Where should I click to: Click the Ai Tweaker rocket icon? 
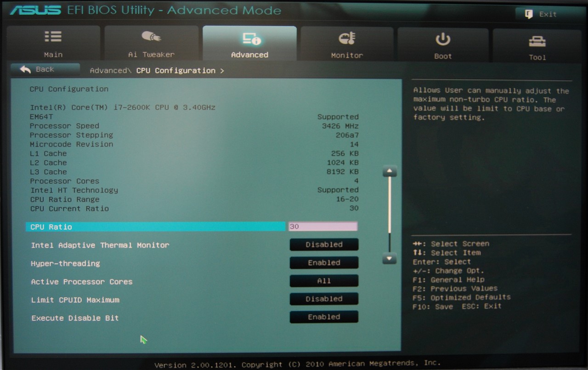151,37
